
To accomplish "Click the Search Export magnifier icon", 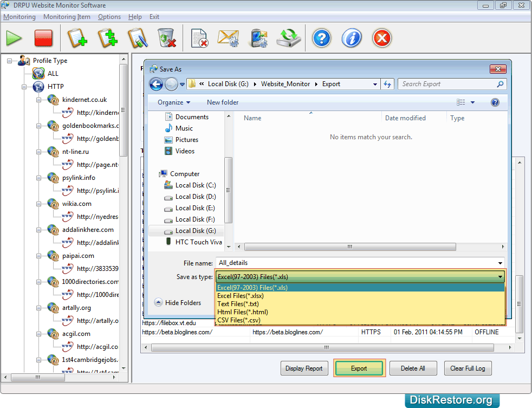I will coord(500,84).
